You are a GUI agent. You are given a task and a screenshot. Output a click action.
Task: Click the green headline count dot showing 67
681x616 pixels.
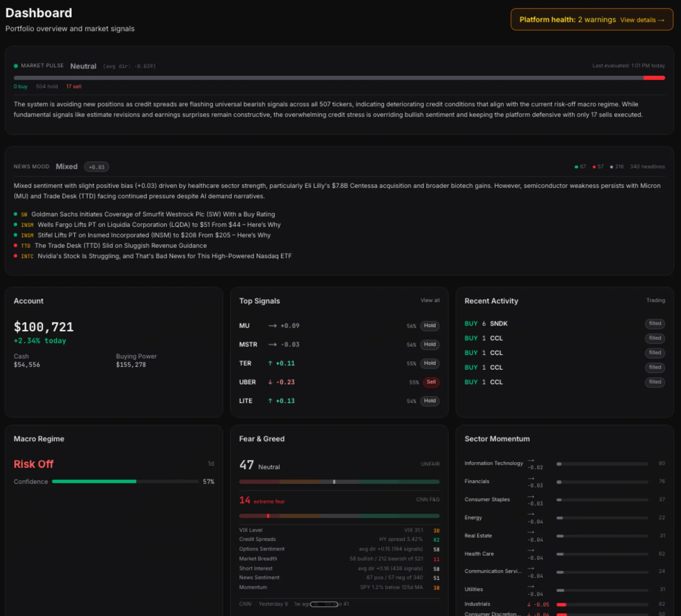click(x=576, y=166)
